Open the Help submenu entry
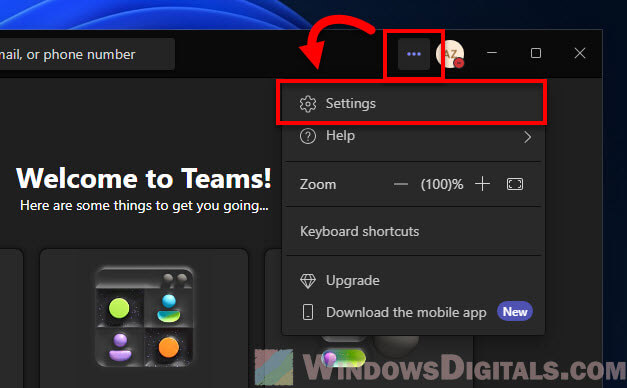 pos(413,137)
